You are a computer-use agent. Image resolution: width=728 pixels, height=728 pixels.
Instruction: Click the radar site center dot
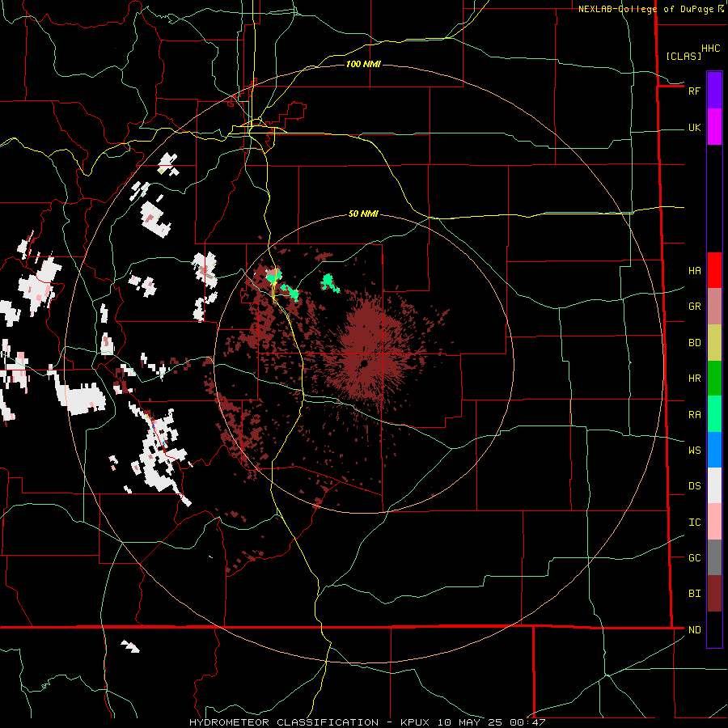[x=364, y=363]
